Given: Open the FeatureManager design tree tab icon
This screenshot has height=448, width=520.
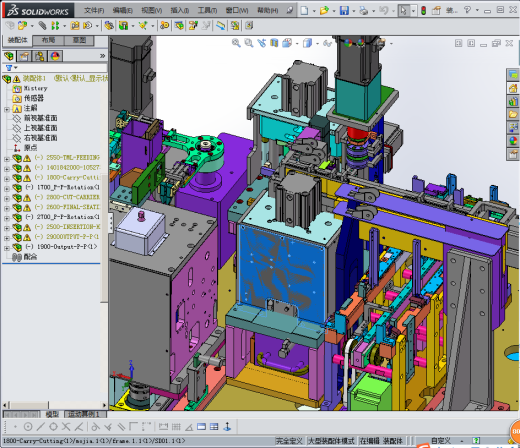Looking at the screenshot, I should (x=9, y=56).
